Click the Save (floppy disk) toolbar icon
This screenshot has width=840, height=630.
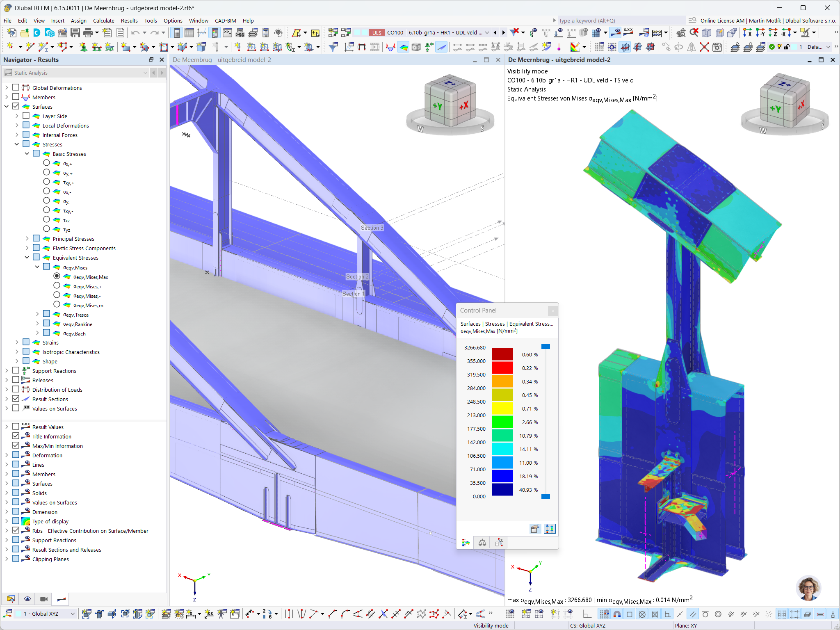[x=75, y=33]
